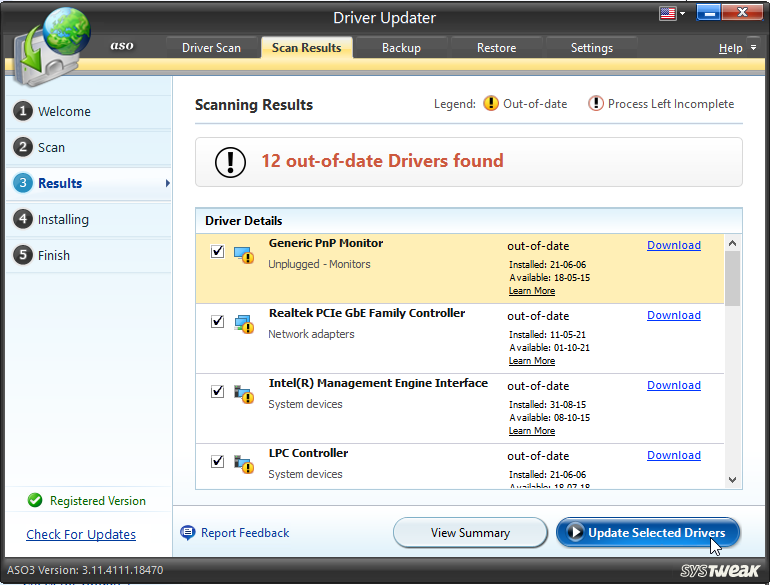770x585 pixels.
Task: Click Download link for Realtek PCIe controller
Action: click(673, 315)
